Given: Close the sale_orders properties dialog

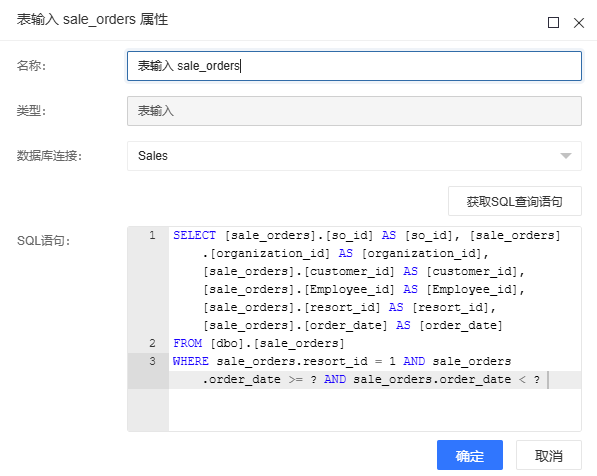Looking at the screenshot, I should point(579,23).
